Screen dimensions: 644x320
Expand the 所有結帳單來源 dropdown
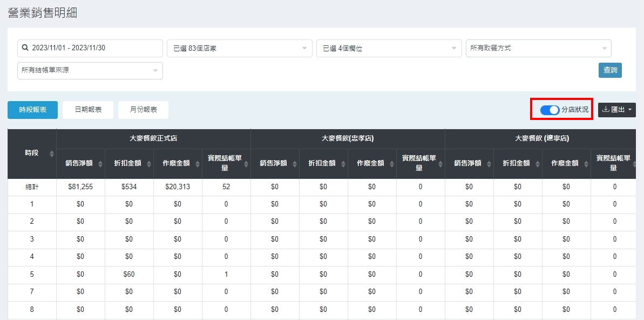pos(90,70)
